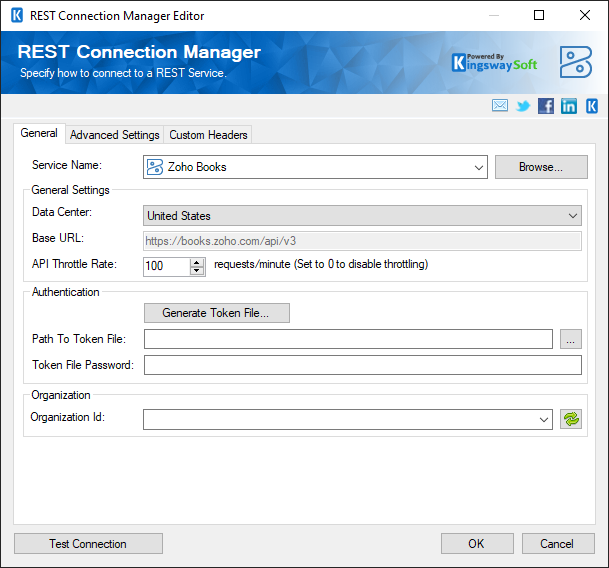
Task: Click the Cancel button
Action: 558,544
